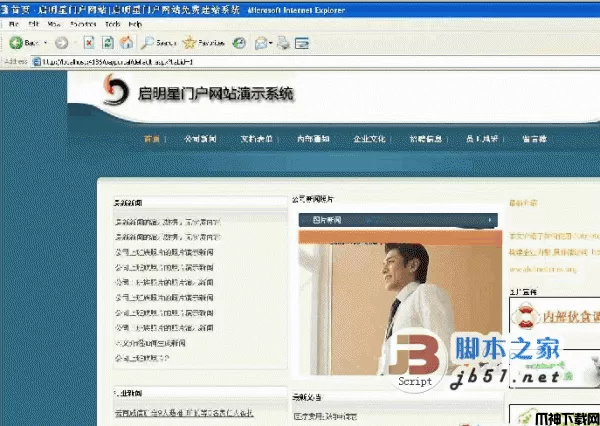Click the Stop loading icon
600x426 pixels.
89,42
